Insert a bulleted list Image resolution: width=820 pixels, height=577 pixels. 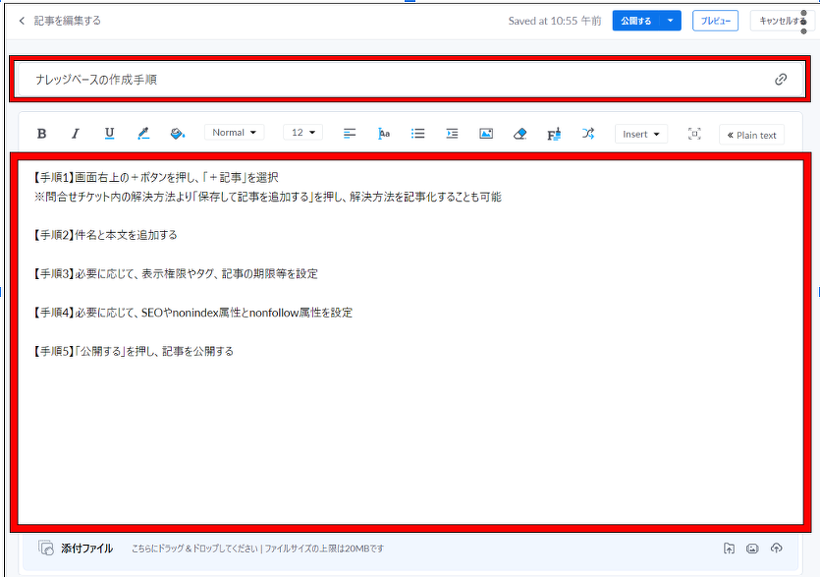(418, 134)
